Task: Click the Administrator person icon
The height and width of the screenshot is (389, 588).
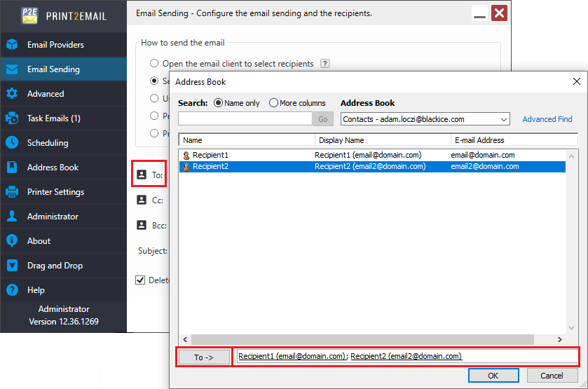Action: [x=12, y=217]
